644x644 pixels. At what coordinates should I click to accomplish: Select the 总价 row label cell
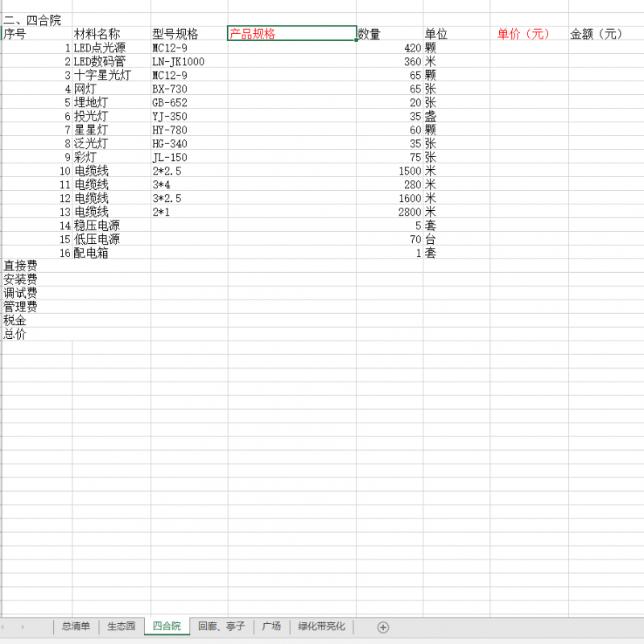point(15,334)
